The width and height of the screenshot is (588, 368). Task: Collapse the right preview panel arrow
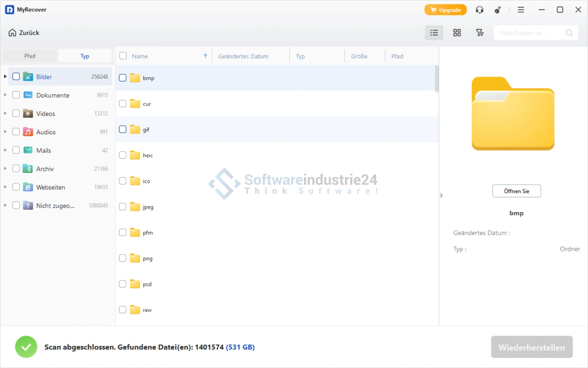441,195
